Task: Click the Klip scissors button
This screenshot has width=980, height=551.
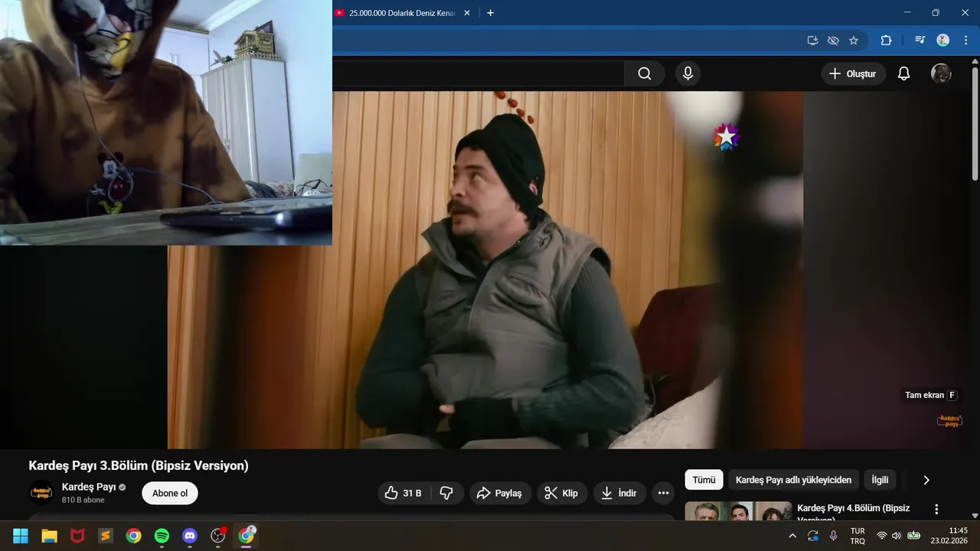Action: [562, 493]
